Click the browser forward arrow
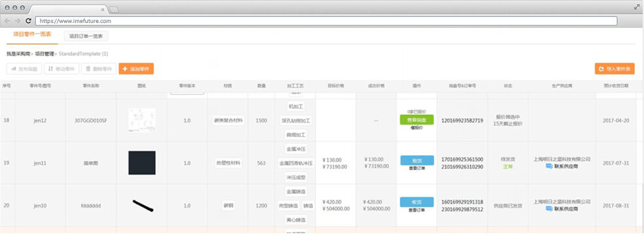644x243 pixels. pos(18,21)
